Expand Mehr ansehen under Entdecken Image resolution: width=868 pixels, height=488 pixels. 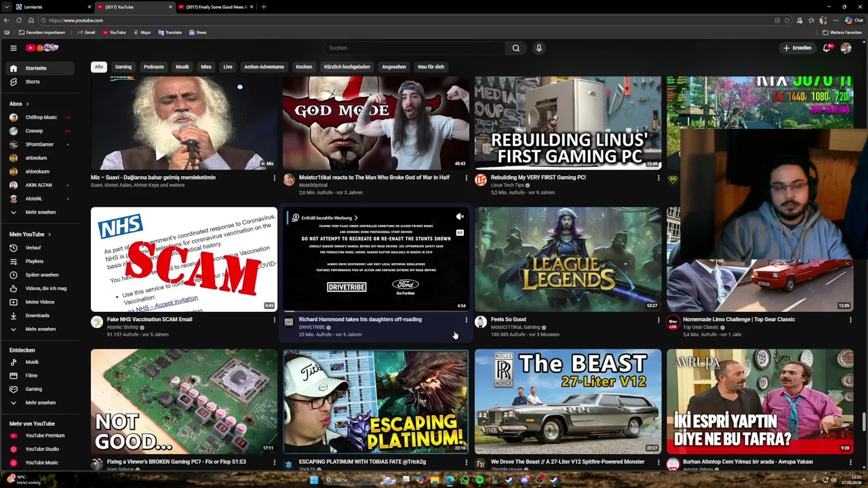(x=41, y=403)
